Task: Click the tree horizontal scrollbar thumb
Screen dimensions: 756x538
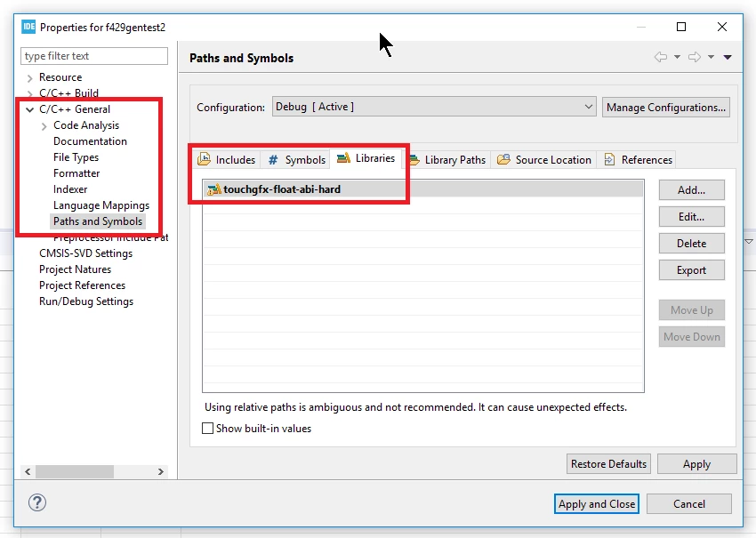Action: (75, 471)
